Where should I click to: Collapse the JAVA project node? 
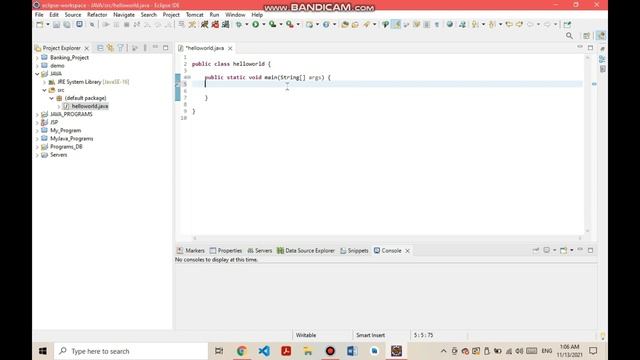38,74
